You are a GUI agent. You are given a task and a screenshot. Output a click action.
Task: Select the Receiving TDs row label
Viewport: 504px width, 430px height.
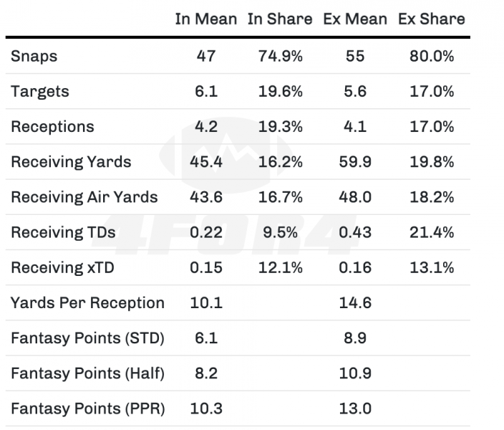(63, 231)
